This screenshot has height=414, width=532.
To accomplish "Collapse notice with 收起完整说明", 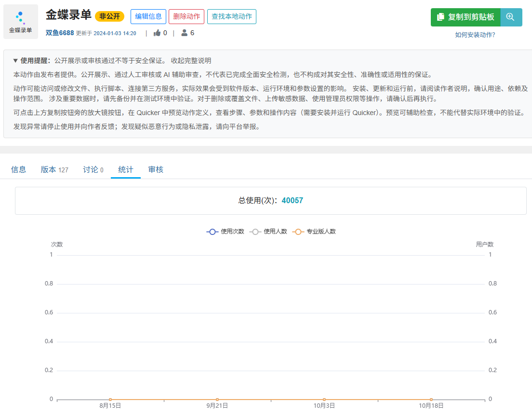I will point(191,61).
